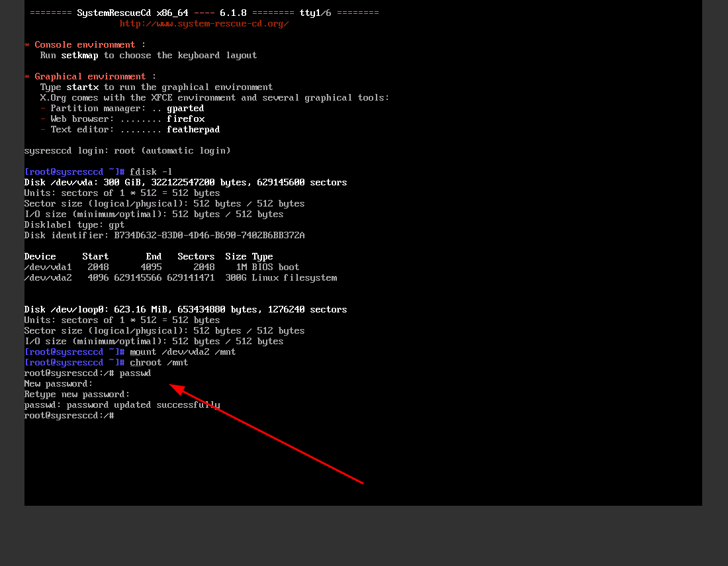The height and width of the screenshot is (566, 728).
Task: Select the "passwd" command after the chroot prompt
Action: pyautogui.click(x=135, y=373)
